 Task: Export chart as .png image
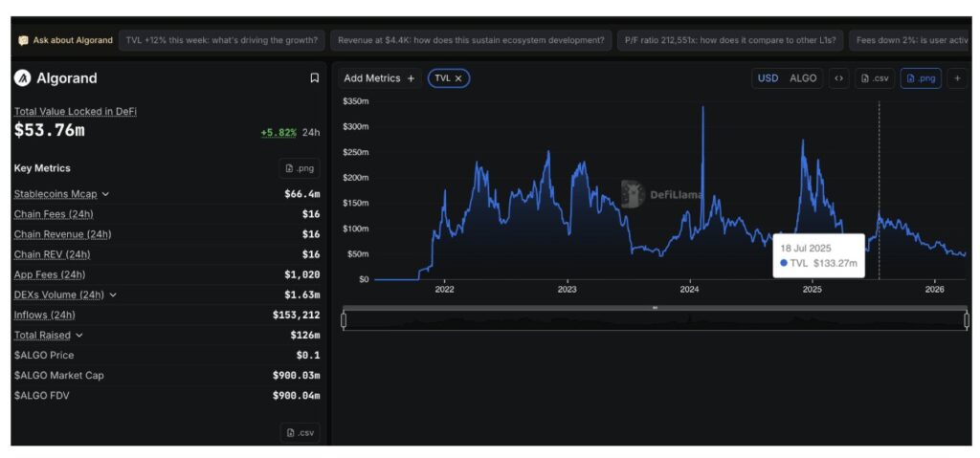pyautogui.click(x=920, y=78)
